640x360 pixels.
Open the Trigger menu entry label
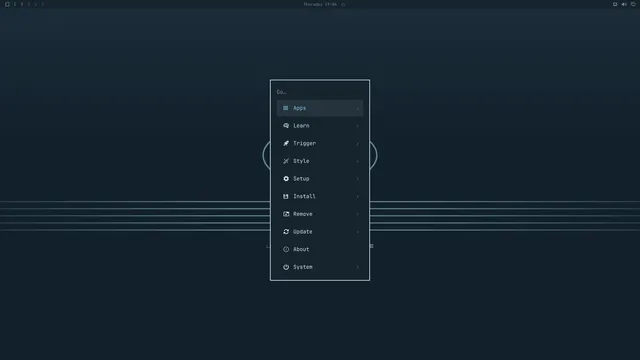tap(304, 143)
